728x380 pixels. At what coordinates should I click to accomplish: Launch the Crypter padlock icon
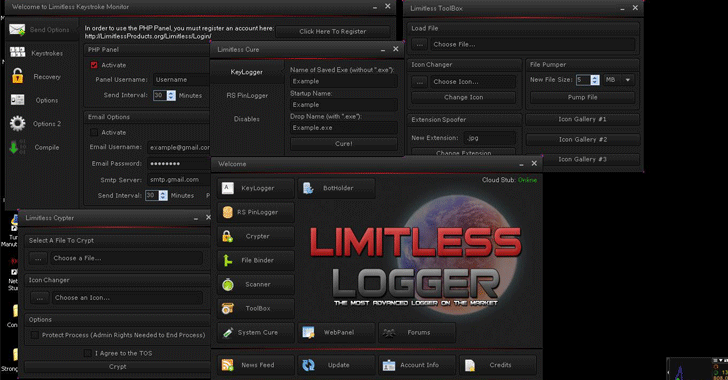(228, 236)
